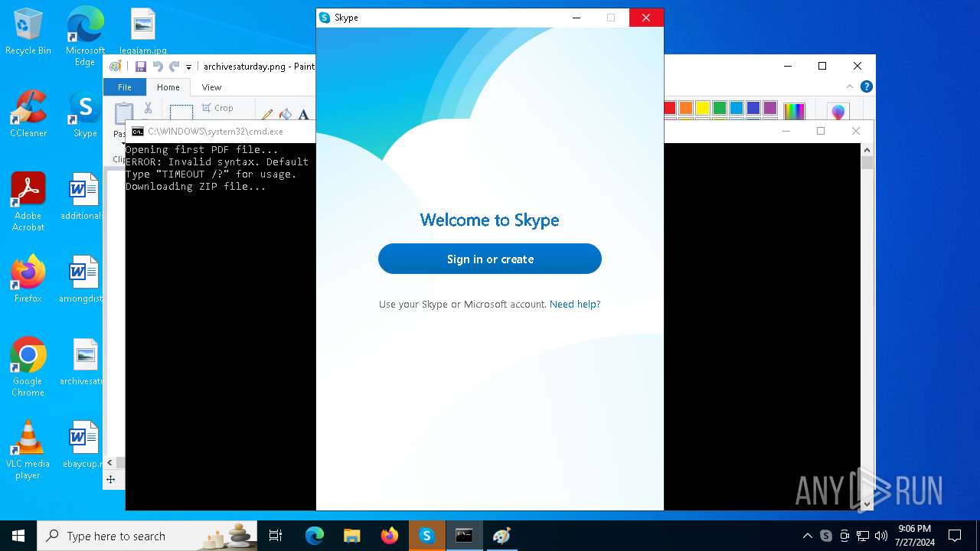This screenshot has width=980, height=551.
Task: Switch to Paint via taskbar icon
Action: (x=501, y=536)
